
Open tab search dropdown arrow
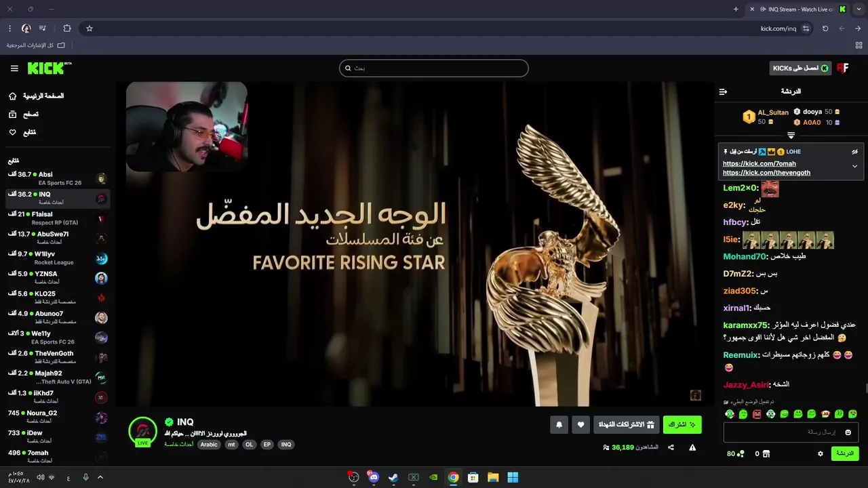(x=859, y=9)
